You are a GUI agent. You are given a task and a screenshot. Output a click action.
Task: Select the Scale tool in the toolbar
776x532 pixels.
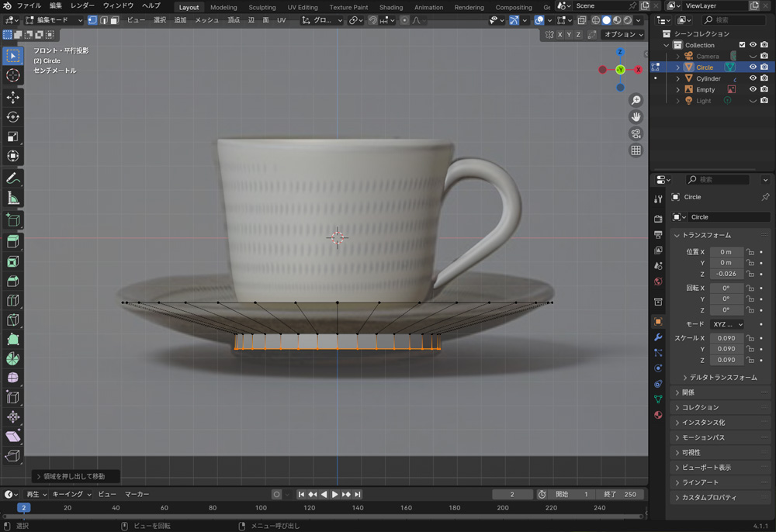pos(12,136)
